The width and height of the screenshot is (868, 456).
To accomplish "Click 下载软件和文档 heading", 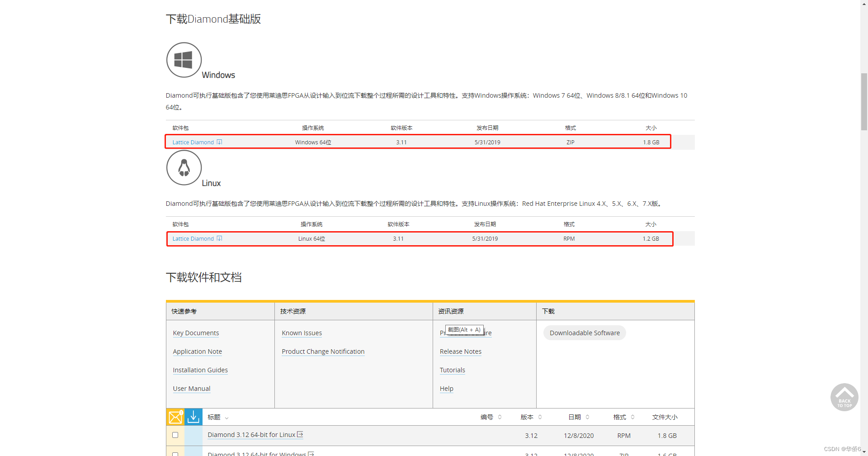I will point(204,277).
